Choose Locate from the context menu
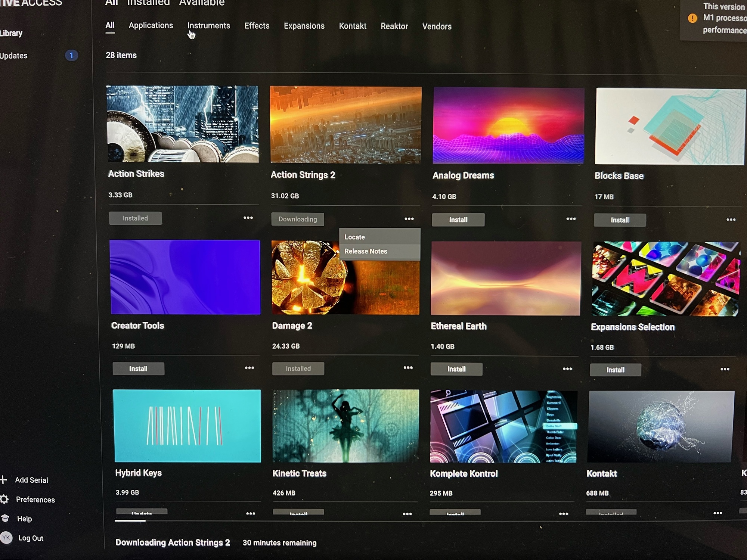This screenshot has width=747, height=560. [379, 237]
